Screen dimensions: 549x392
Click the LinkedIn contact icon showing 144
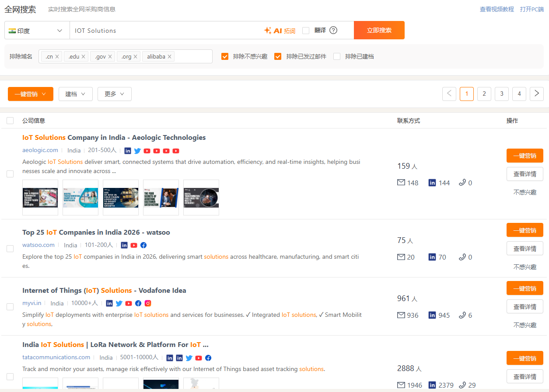pyautogui.click(x=432, y=183)
